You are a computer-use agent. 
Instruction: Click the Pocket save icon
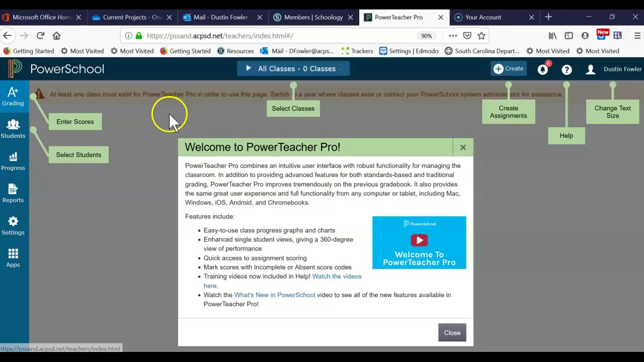(x=467, y=36)
